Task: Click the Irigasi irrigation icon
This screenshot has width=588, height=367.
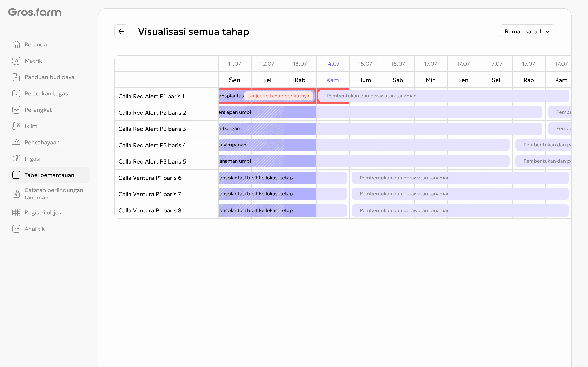Action: coord(16,158)
